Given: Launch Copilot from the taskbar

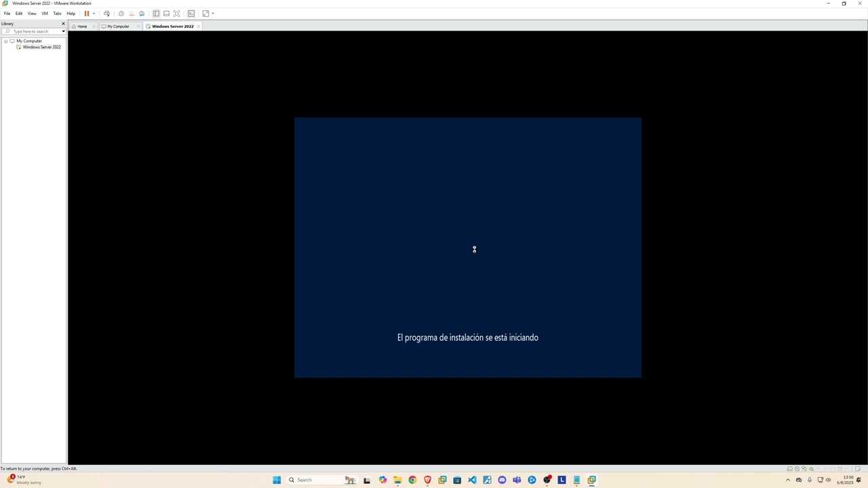Looking at the screenshot, I should [382, 480].
